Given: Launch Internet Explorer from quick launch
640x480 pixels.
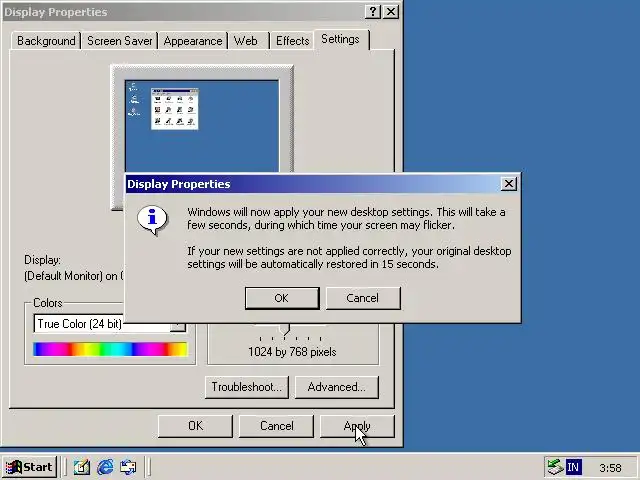Looking at the screenshot, I should pos(105,467).
